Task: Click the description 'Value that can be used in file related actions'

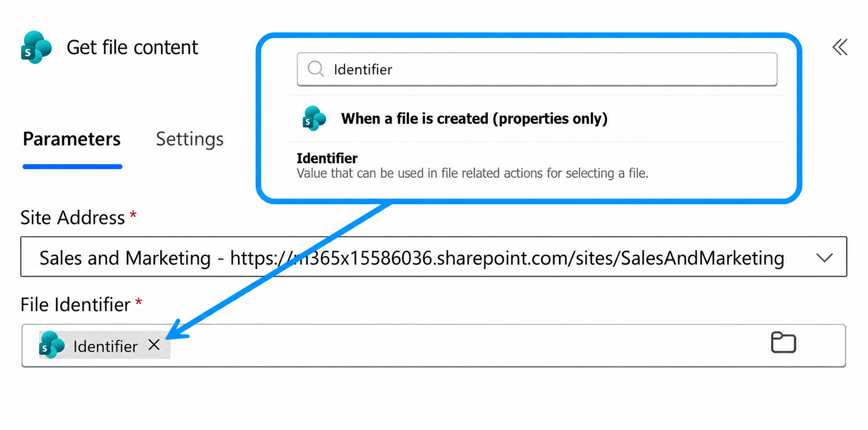Action: point(472,173)
